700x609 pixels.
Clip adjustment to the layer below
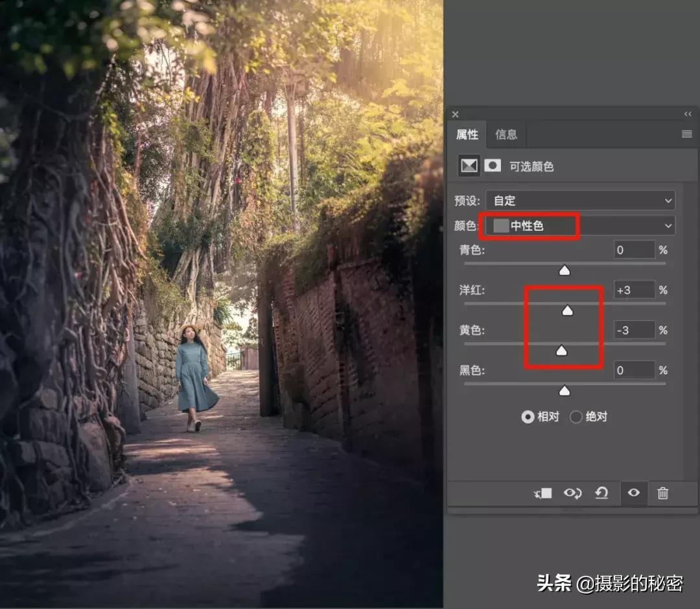click(543, 493)
